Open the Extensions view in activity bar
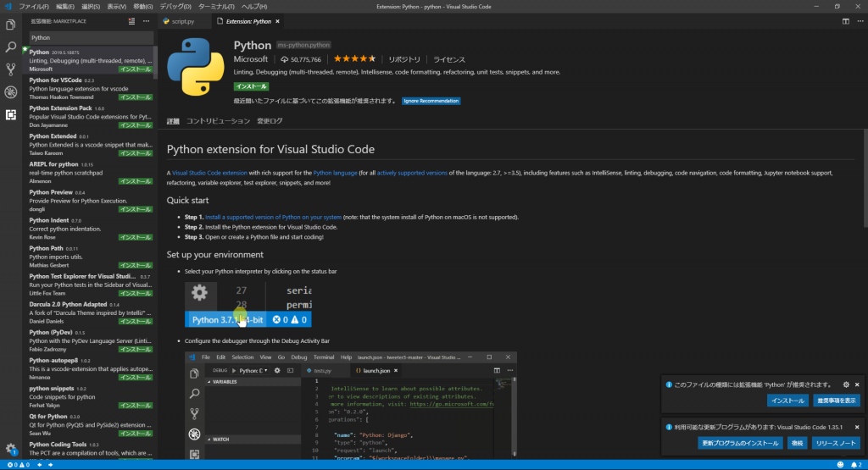Viewport: 868px width, 470px height. 10,114
